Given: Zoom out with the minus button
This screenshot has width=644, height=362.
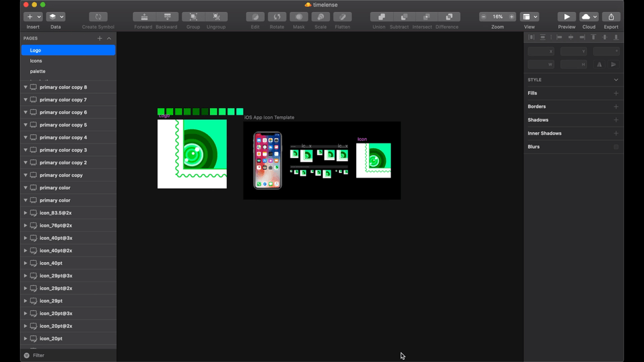Looking at the screenshot, I should [484, 17].
